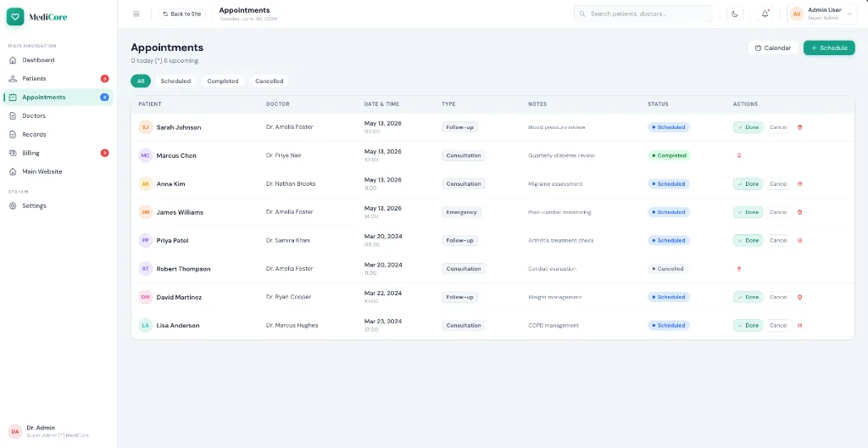868x448 pixels.
Task: Delete Lisa Anderson's appointment trash icon
Action: tap(799, 326)
